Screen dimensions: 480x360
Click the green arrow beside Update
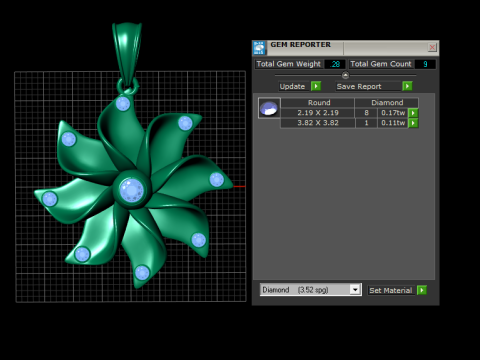tap(316, 86)
